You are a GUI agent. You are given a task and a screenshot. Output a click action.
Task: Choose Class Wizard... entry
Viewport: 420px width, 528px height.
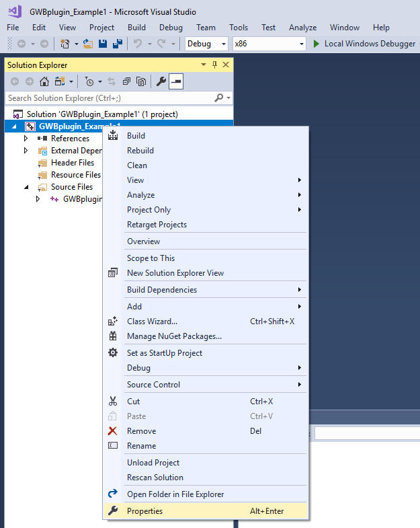(206, 322)
